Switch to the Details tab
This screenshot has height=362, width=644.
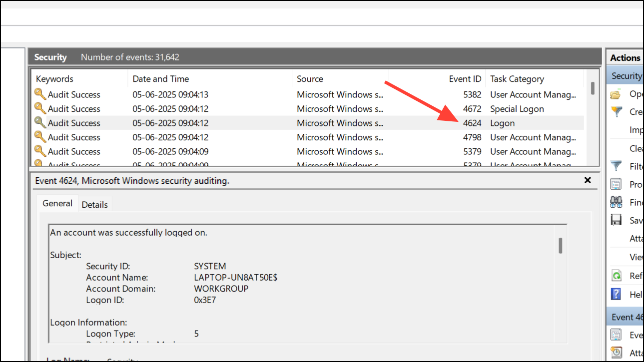pyautogui.click(x=95, y=204)
